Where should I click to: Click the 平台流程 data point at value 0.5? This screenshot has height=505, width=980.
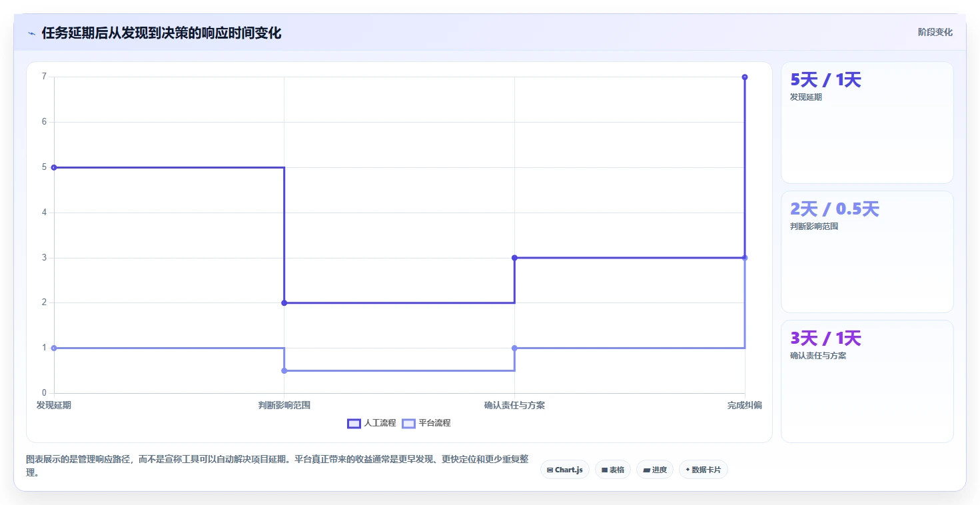(x=284, y=370)
